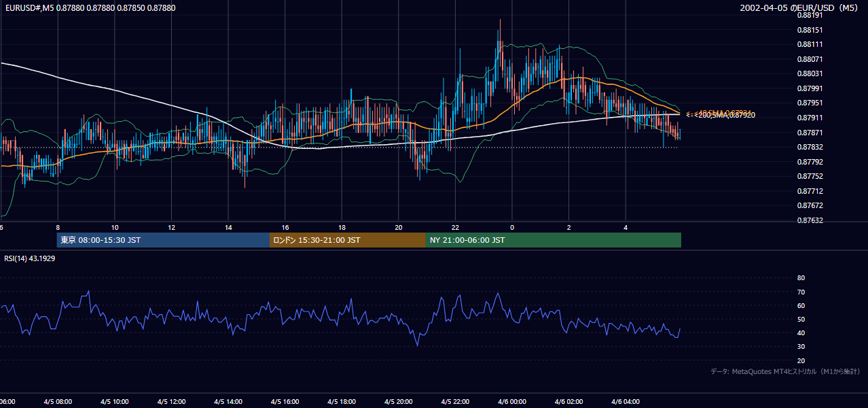Click bottom time label 4/5 12:00
The width and height of the screenshot is (868, 408).
click(x=172, y=402)
